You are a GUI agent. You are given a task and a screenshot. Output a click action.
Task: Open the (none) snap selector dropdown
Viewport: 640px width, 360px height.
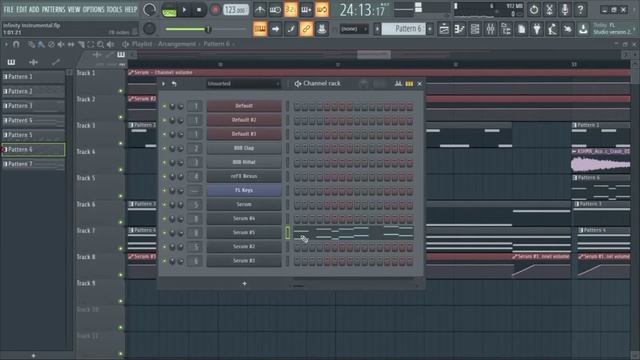pyautogui.click(x=353, y=29)
